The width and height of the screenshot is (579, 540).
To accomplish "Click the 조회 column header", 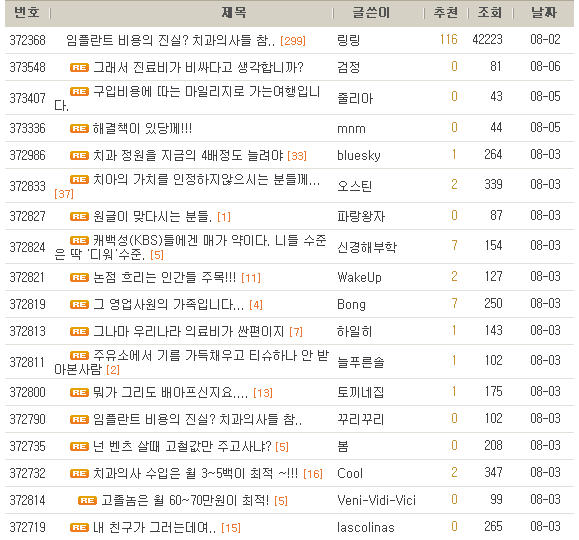I will 490,13.
